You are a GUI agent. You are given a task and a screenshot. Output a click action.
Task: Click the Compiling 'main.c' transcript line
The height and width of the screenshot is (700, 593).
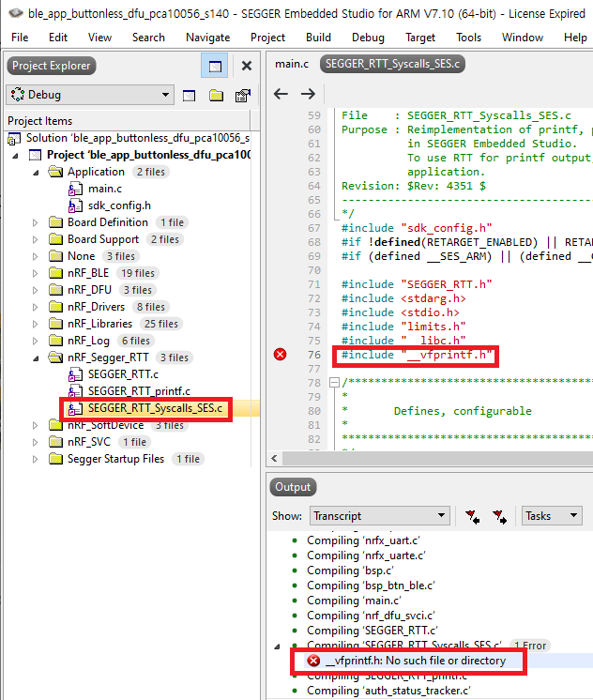354,601
